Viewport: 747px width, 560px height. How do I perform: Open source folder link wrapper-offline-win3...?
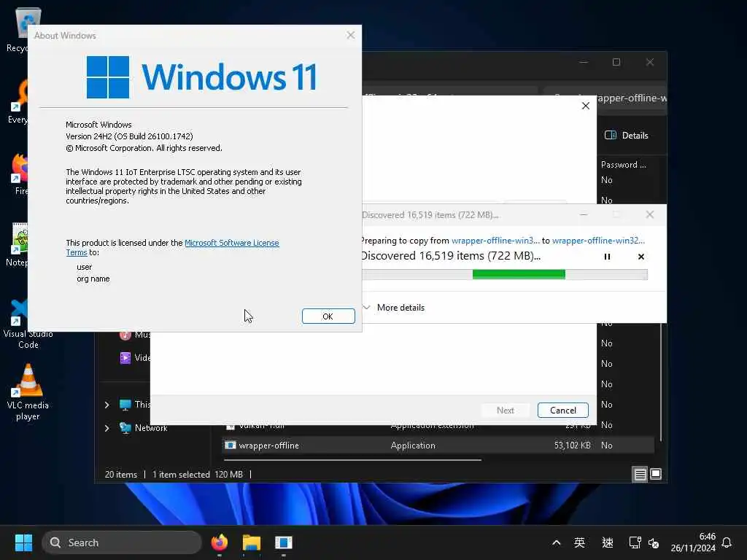click(495, 241)
